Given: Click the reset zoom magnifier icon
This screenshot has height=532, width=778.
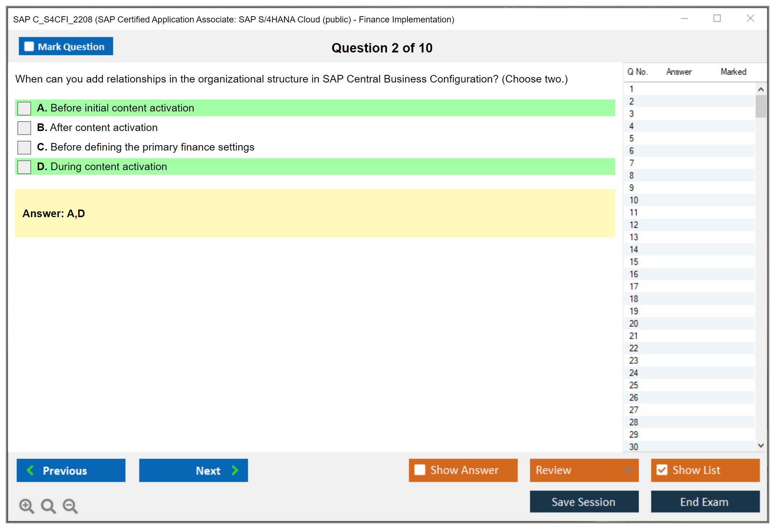Looking at the screenshot, I should pyautogui.click(x=48, y=506).
